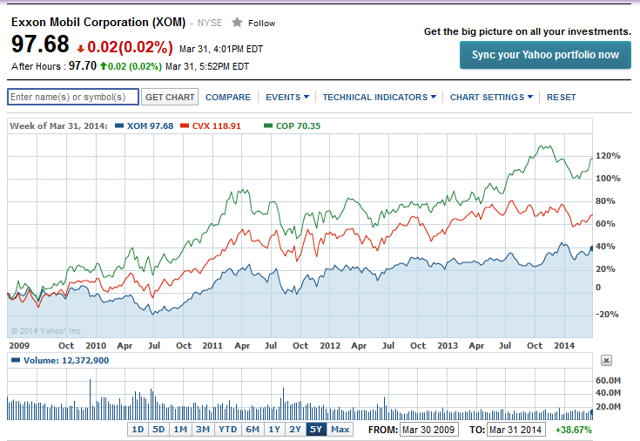
Task: Click the XOM line endpoint marker dot
Action: click(x=591, y=248)
